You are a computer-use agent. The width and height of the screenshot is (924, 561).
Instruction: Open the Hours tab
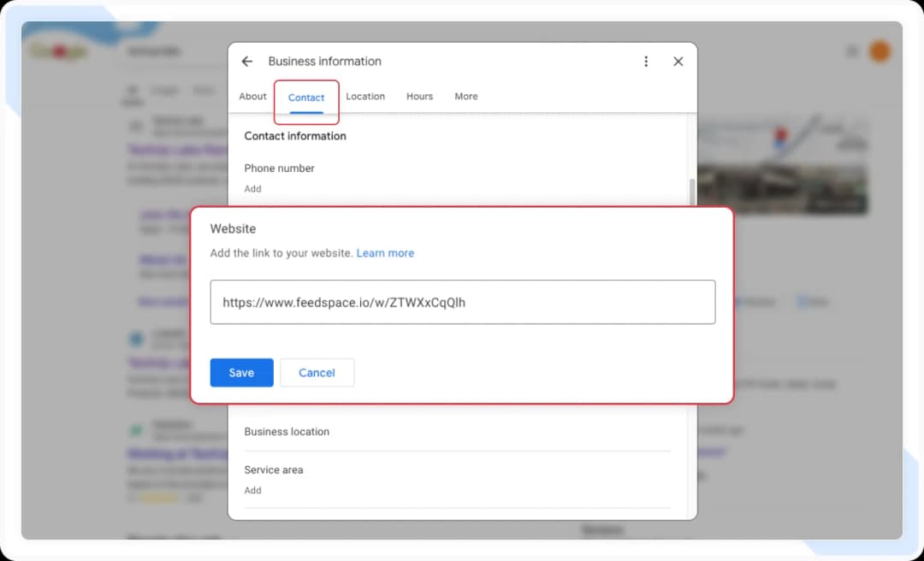[x=419, y=96]
